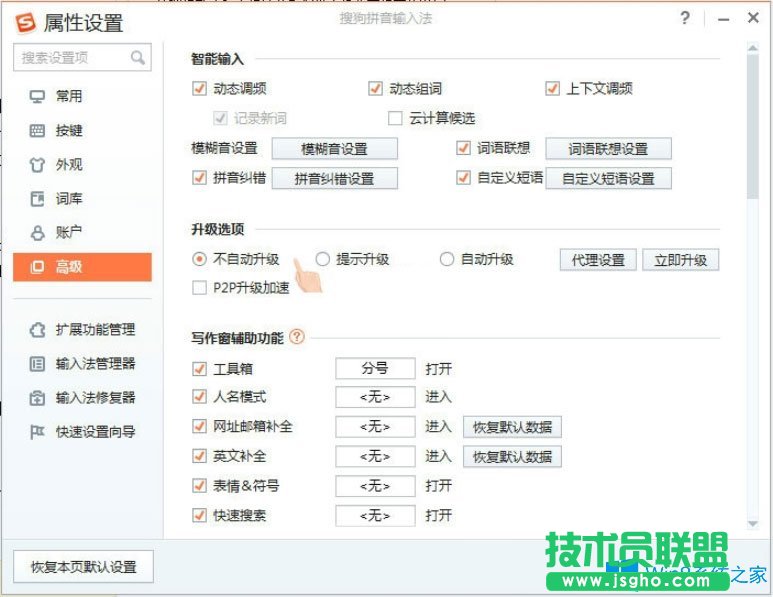This screenshot has height=597, width=773.
Task: Switch to the 外观 settings tab
Action: [x=82, y=165]
